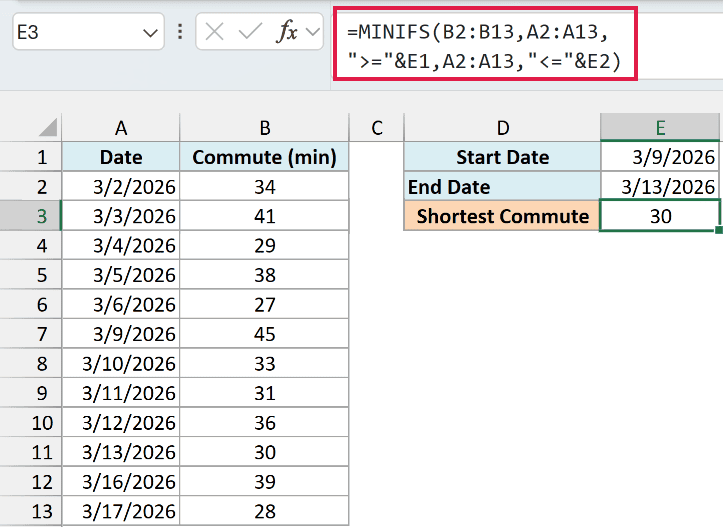Expand the formula bar options chevron
The image size is (723, 527).
click(x=313, y=32)
